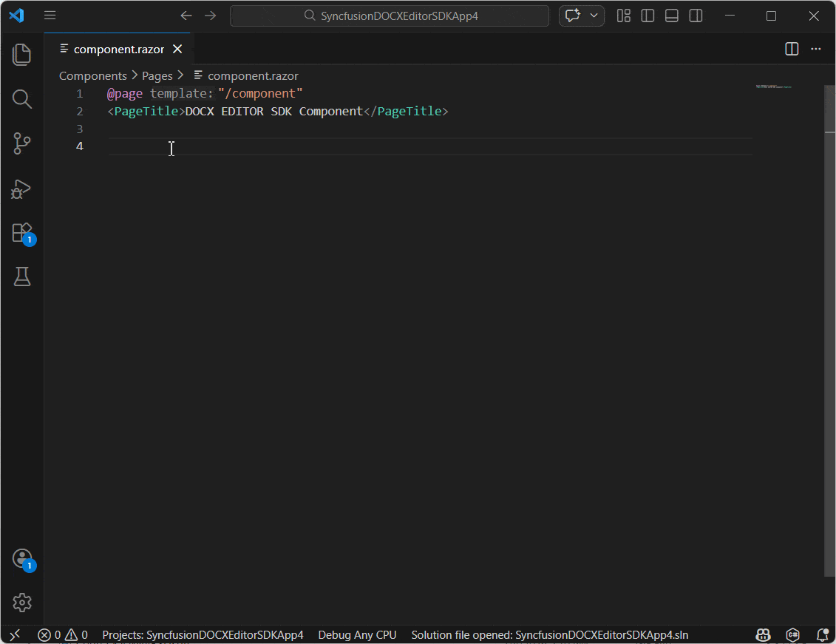Open the Extensions view with the notification badge
Screen dimensions: 836x644
click(21, 231)
